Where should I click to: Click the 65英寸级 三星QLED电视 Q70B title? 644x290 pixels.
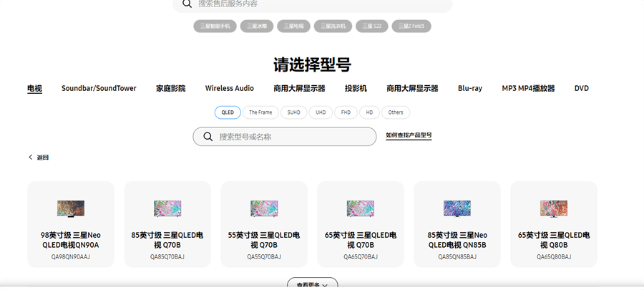coord(361,241)
